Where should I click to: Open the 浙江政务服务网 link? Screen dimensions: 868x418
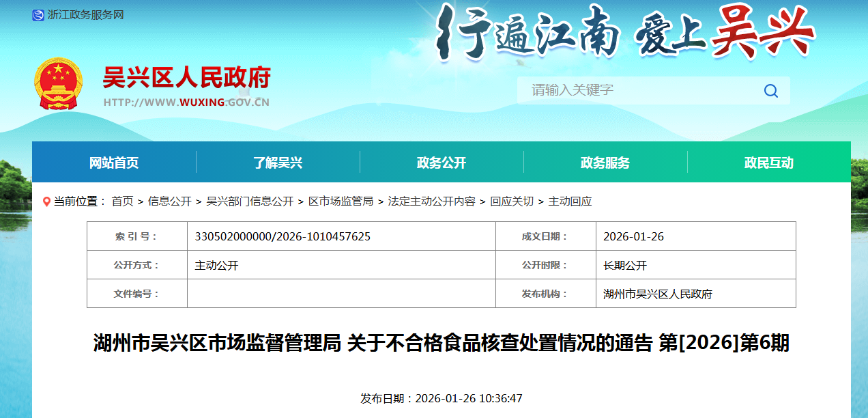point(85,15)
